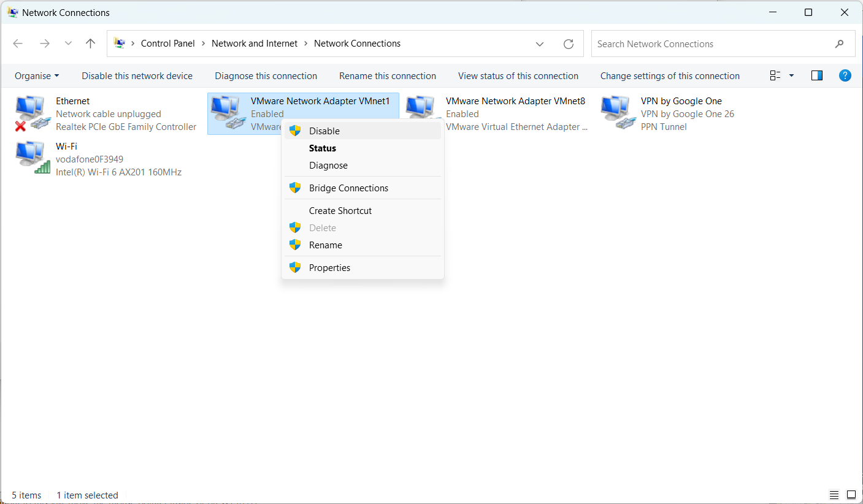Select Rename in the context menu
The image size is (863, 504).
coord(362,245)
